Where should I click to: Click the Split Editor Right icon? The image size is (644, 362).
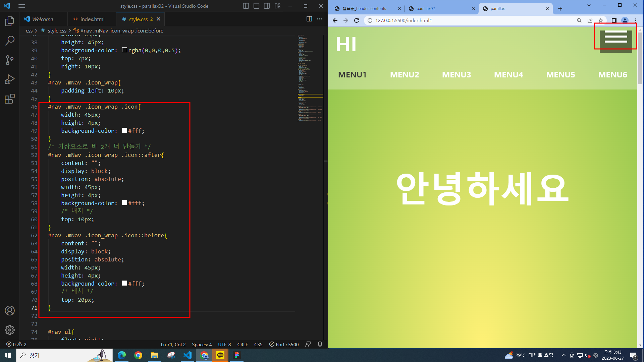tap(309, 19)
